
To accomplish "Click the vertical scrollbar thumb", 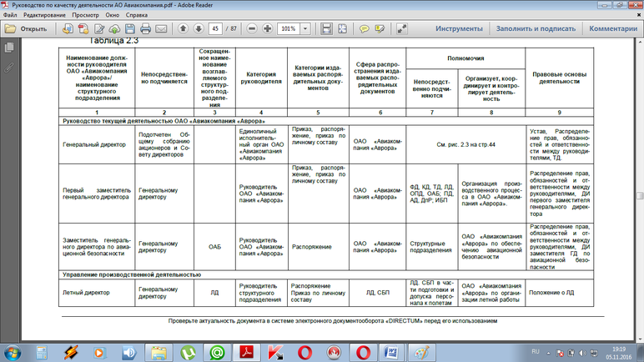I will point(640,195).
